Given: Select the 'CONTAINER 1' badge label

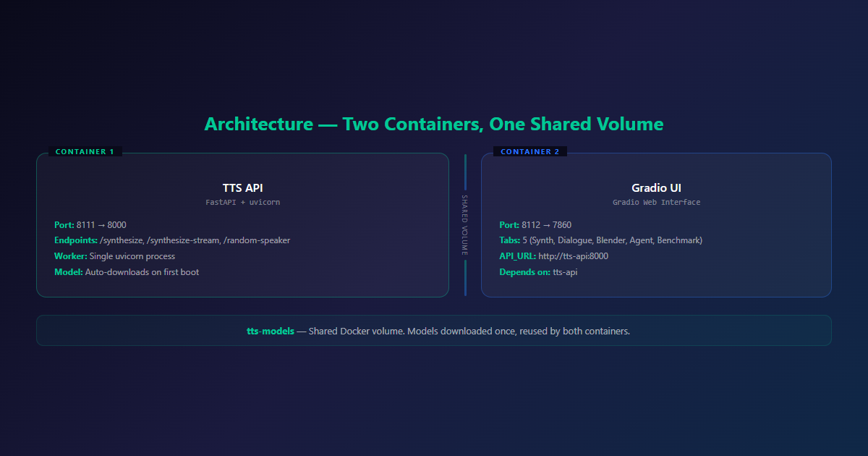Looking at the screenshot, I should coord(85,152).
